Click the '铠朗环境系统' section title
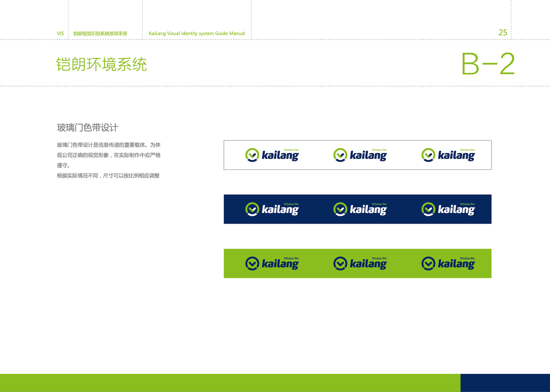Image resolution: width=550 pixels, height=392 pixels. click(101, 64)
